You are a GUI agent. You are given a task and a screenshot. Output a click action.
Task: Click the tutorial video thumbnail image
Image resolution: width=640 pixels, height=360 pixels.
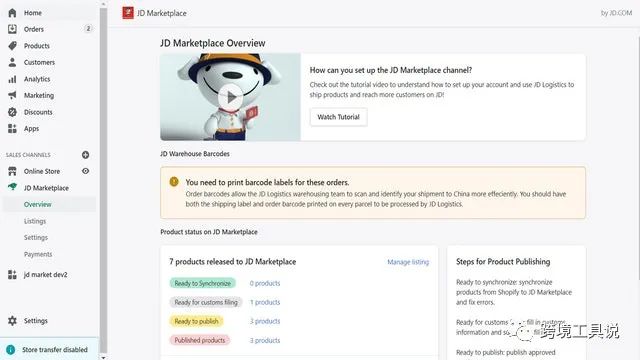point(231,97)
